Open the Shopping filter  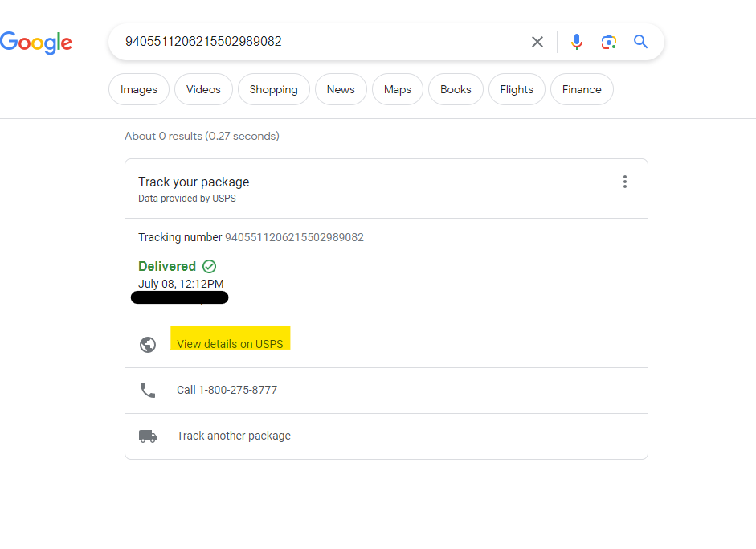(274, 89)
